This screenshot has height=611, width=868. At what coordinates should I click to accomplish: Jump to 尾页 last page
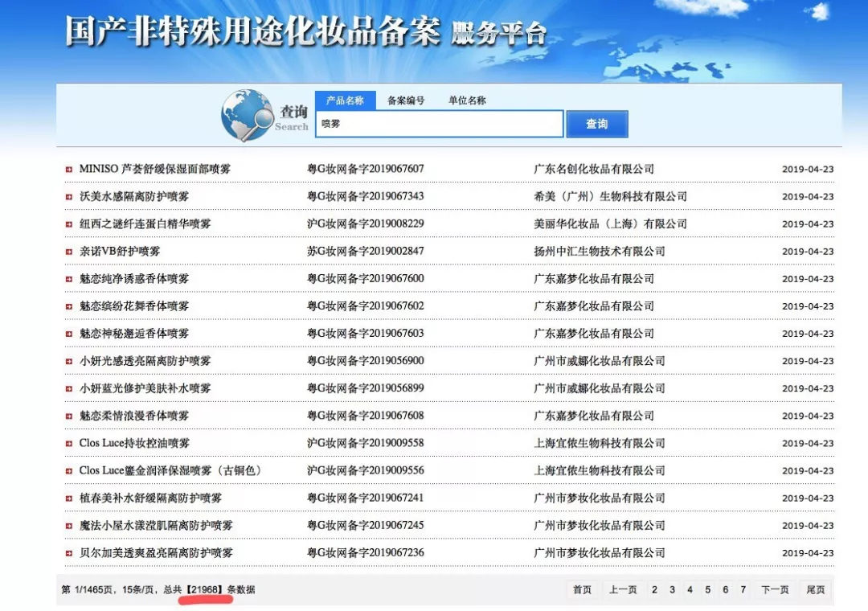[x=816, y=589]
